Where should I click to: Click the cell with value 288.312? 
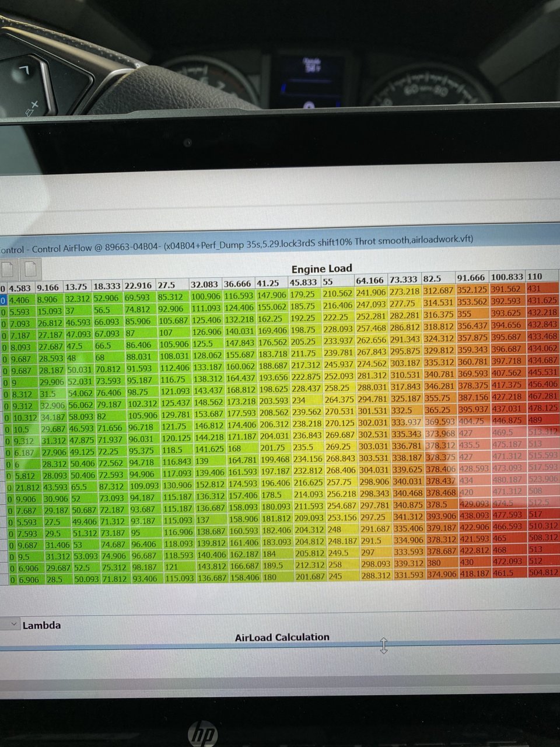[x=376, y=575]
